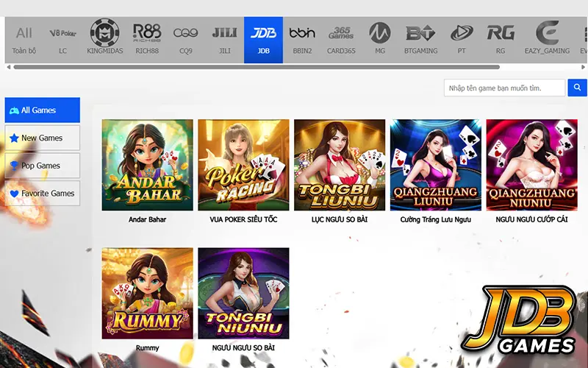Switch to the PT provider
Screen dimensions: 588x368
[462, 40]
